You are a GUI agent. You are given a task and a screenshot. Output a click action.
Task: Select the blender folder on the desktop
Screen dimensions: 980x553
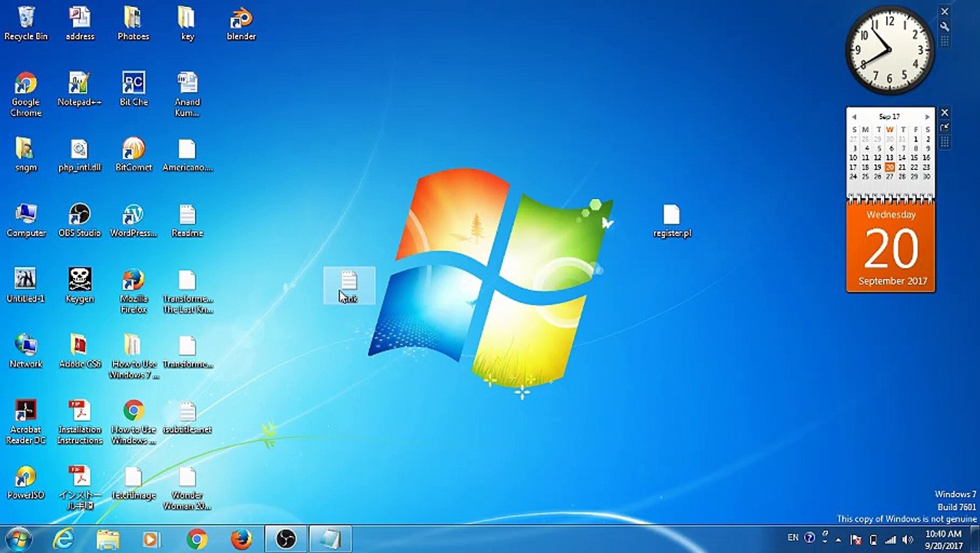[241, 23]
